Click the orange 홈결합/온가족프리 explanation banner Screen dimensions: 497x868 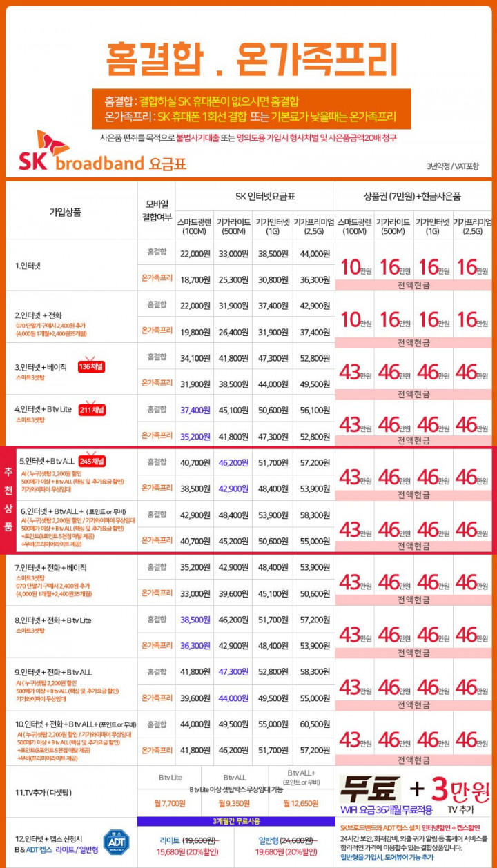(x=251, y=108)
